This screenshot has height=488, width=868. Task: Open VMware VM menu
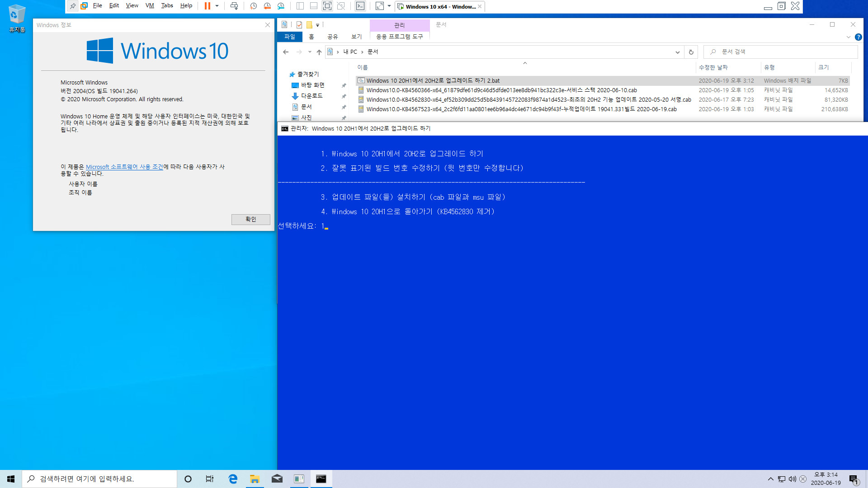(x=150, y=5)
